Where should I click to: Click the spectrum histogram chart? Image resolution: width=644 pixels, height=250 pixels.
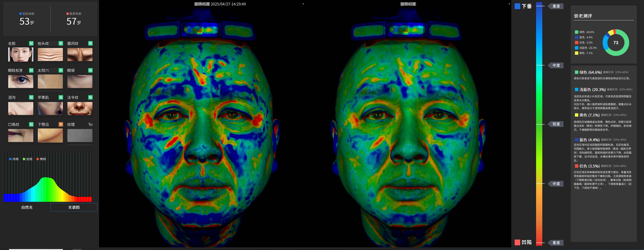(x=48, y=176)
